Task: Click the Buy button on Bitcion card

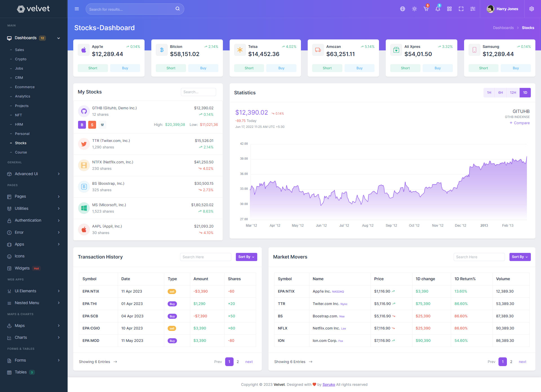Action: coord(203,68)
